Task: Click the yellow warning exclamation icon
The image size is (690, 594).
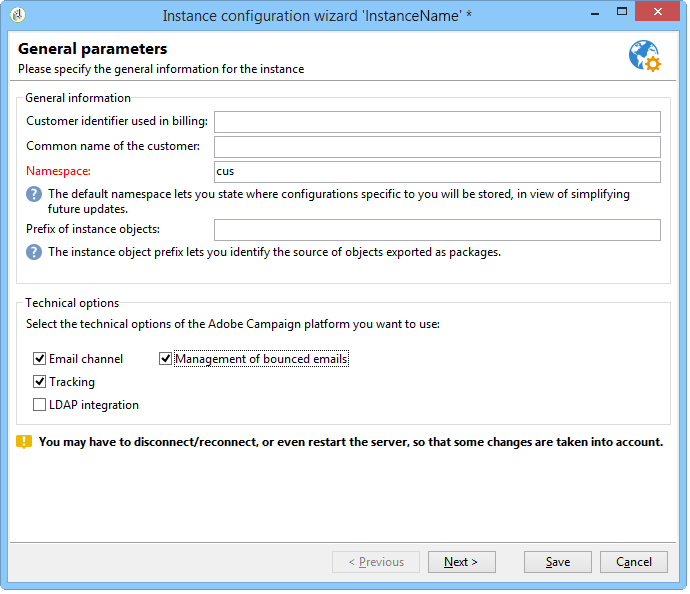Action: 24,442
